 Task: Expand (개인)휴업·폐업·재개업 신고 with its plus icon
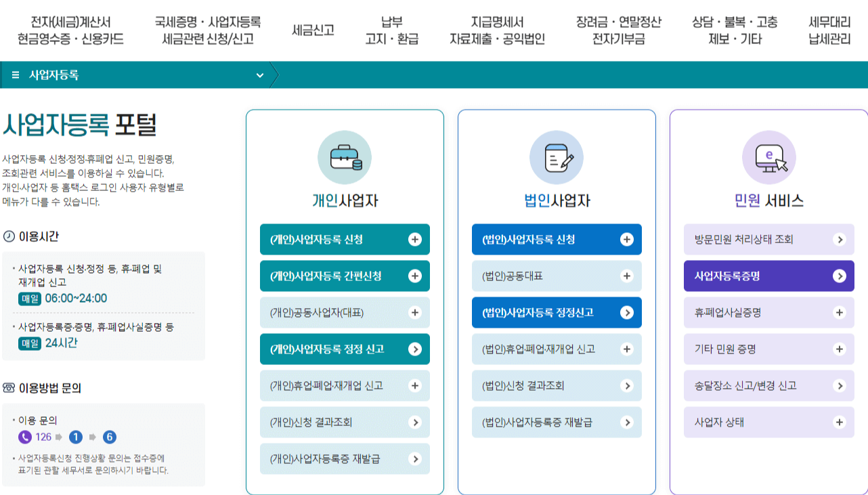coord(415,386)
